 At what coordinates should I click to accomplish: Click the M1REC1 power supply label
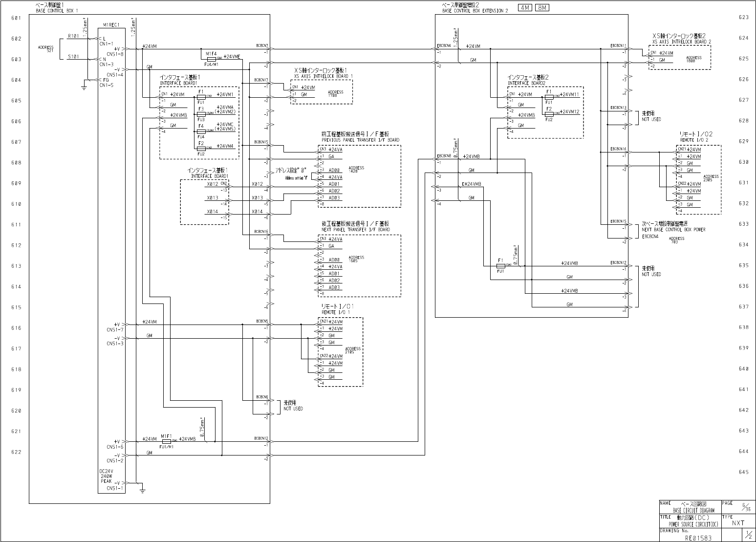coord(112,24)
